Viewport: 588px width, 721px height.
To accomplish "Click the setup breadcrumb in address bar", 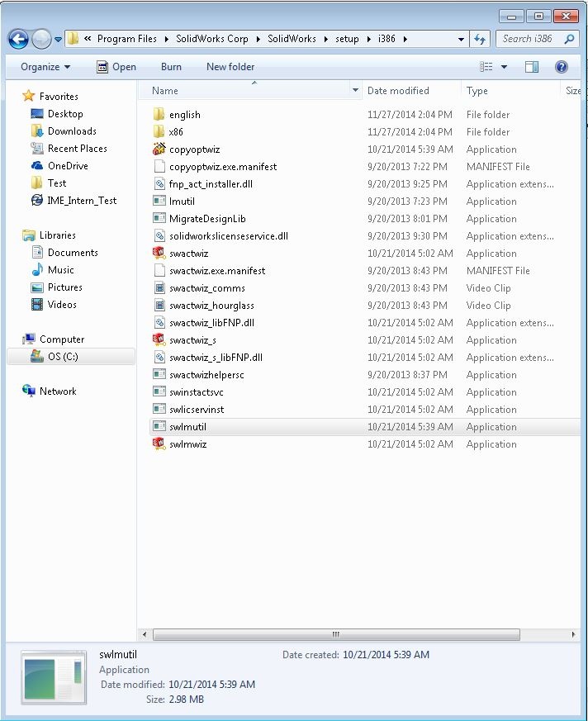I will click(347, 39).
